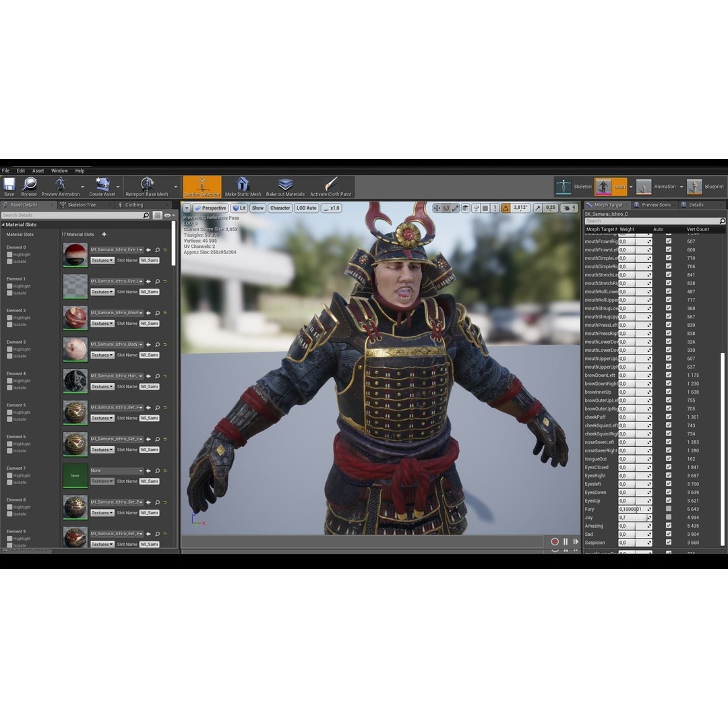Switch to Skeleton editor mode

(574, 187)
